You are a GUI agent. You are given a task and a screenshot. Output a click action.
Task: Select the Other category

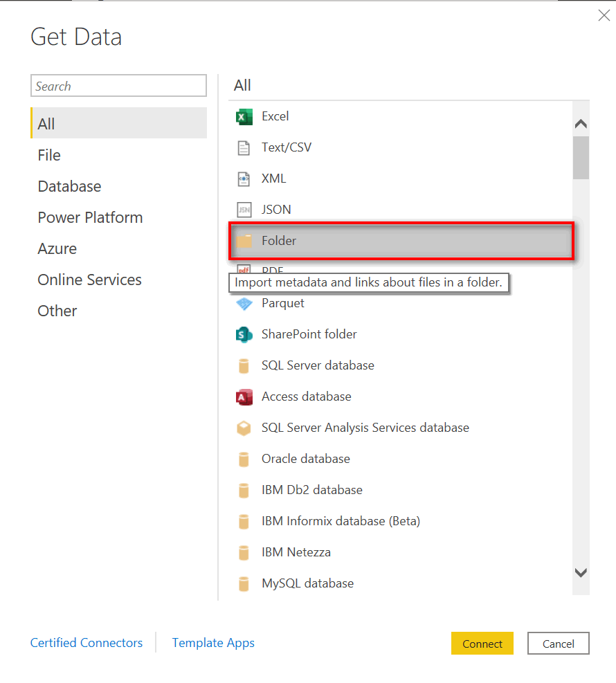pyautogui.click(x=118, y=311)
